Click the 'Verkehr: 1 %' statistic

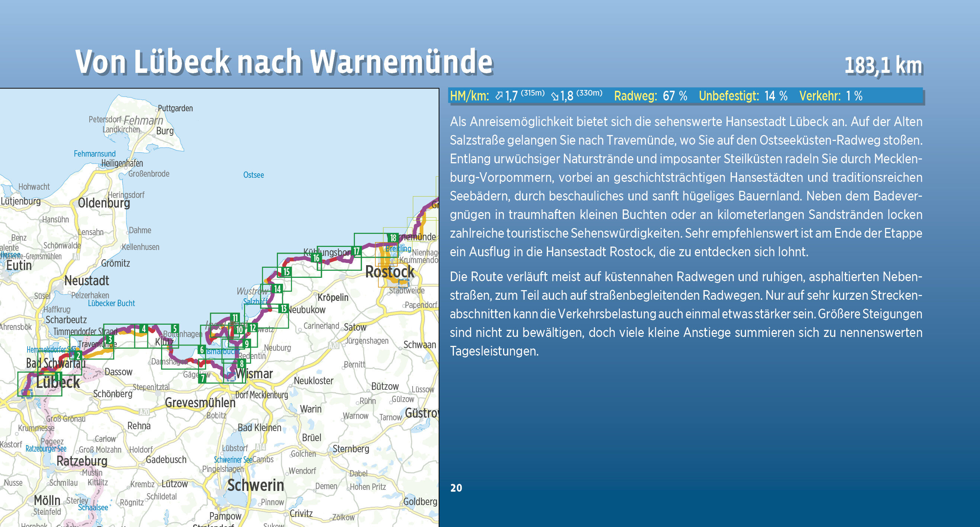[830, 96]
